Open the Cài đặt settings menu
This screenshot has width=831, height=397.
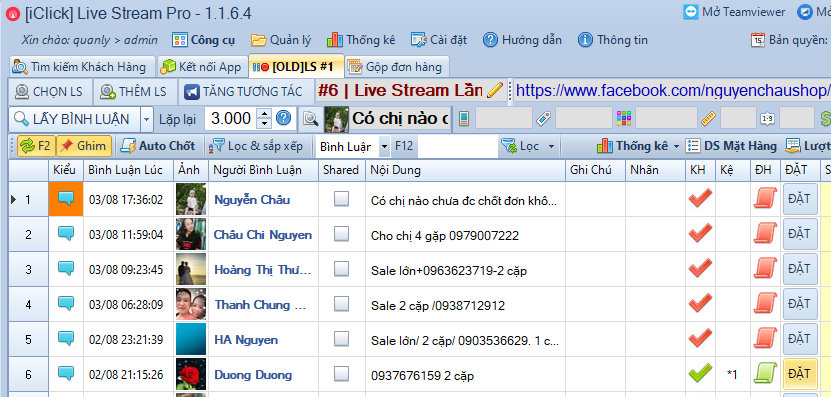coord(439,40)
